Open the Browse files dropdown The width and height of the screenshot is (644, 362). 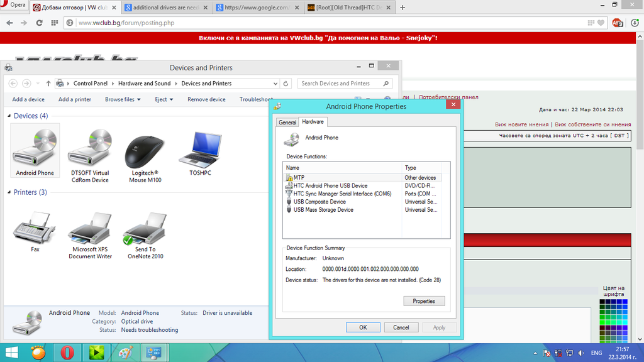pyautogui.click(x=123, y=99)
